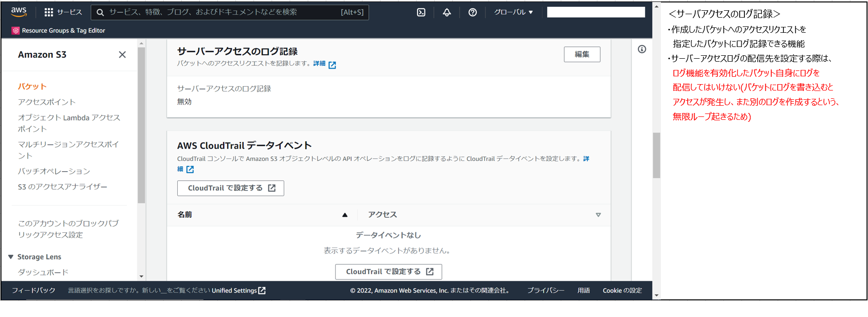The width and height of the screenshot is (868, 317).
Task: Click the データイベントなし message
Action: [388, 235]
